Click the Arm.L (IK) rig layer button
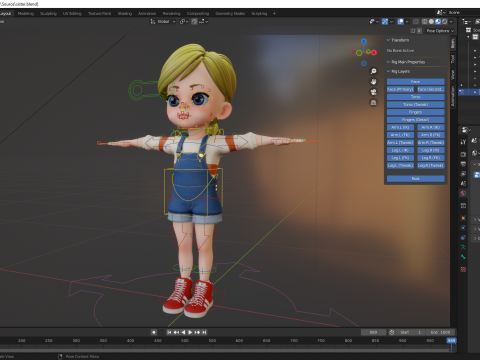 pyautogui.click(x=400, y=127)
